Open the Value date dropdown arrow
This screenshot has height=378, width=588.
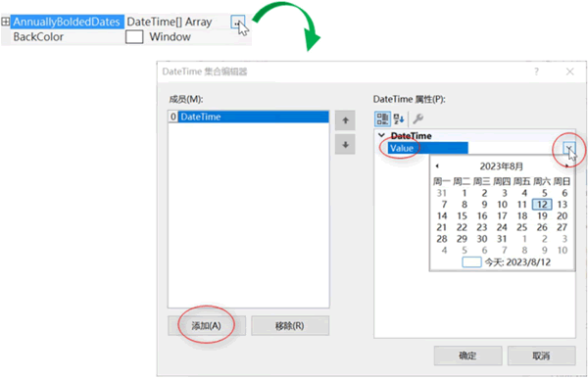point(568,148)
